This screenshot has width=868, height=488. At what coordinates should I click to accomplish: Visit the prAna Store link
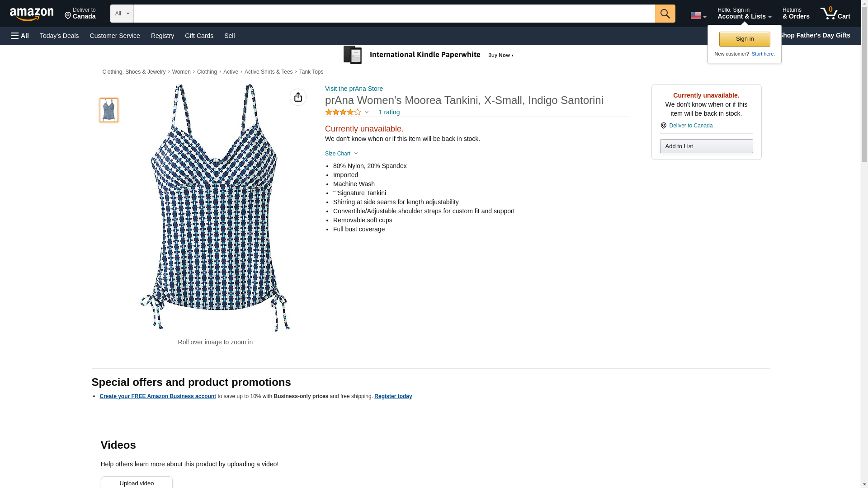click(354, 89)
